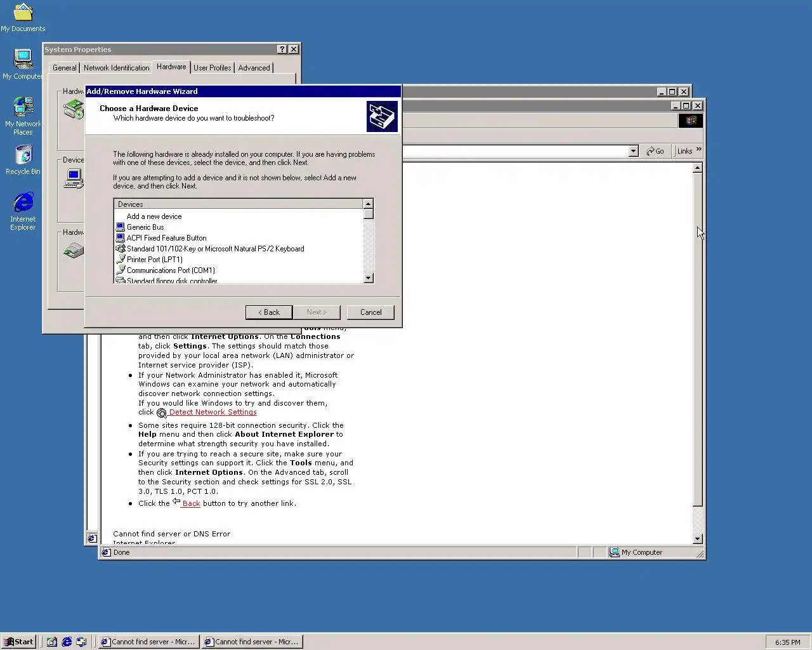The width and height of the screenshot is (812, 650).
Task: Click 'Cannot find server or DNS Error' text
Action: 171,534
